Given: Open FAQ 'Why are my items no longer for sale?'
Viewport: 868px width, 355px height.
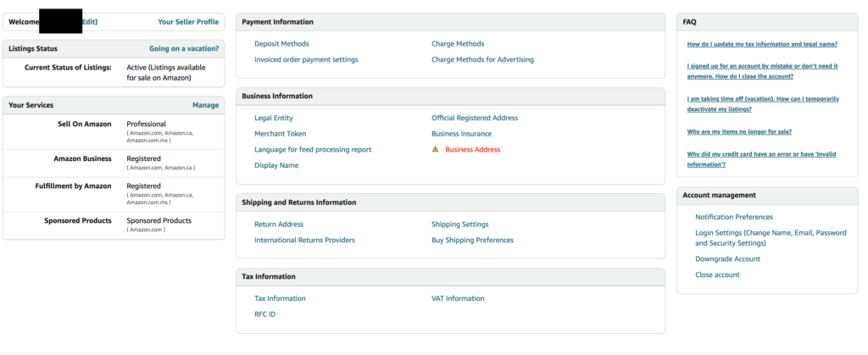Looking at the screenshot, I should 739,131.
